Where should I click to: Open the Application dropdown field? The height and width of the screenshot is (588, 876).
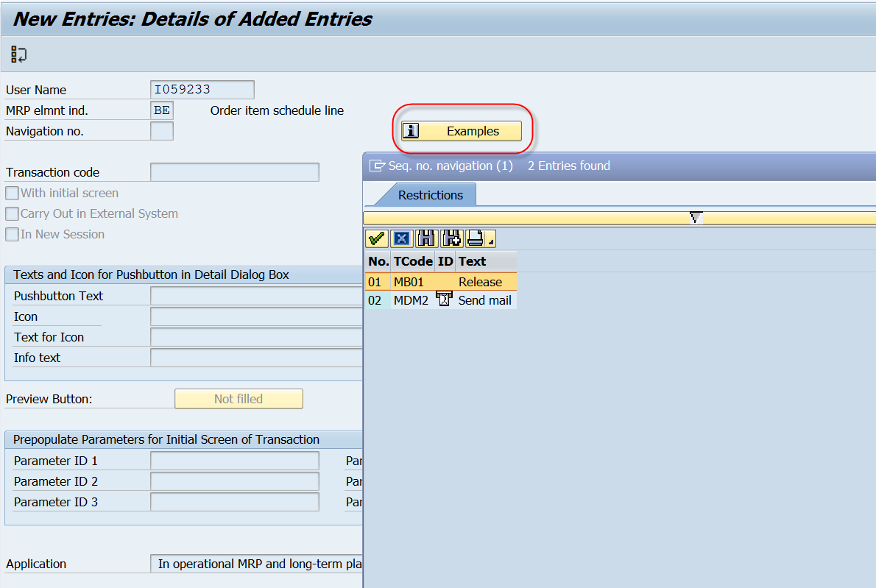tap(256, 564)
